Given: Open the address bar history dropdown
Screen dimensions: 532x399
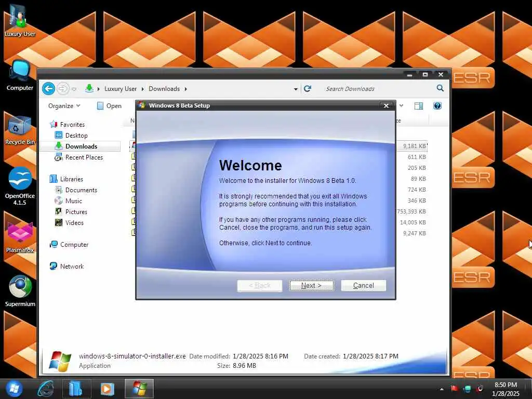Looking at the screenshot, I should (x=296, y=89).
